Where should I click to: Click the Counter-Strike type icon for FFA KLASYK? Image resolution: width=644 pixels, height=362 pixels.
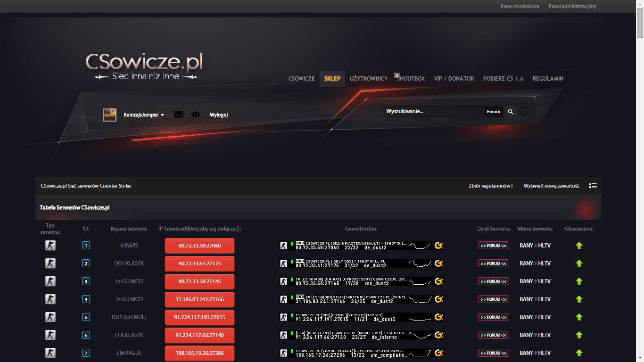coord(50,335)
